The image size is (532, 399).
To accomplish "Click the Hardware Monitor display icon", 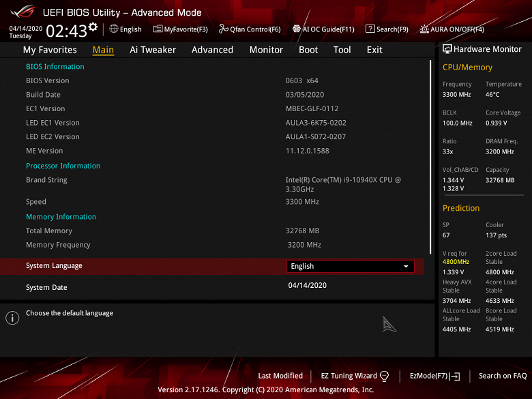I will point(447,49).
